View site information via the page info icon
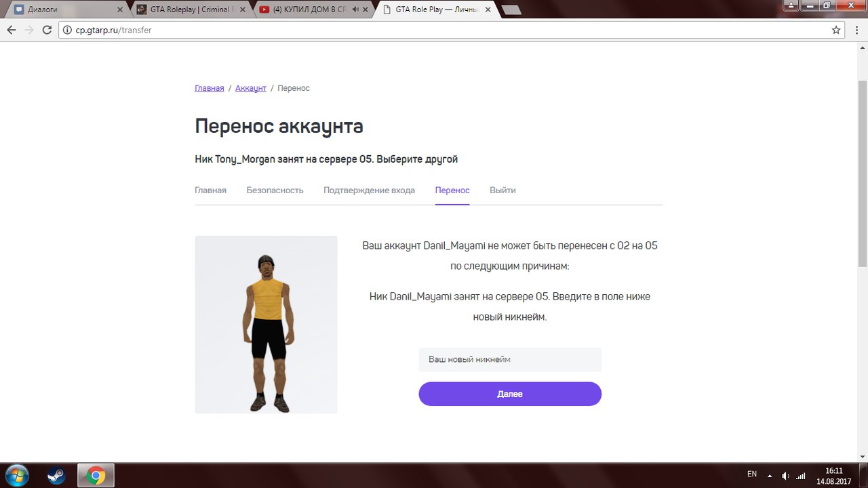 67,30
